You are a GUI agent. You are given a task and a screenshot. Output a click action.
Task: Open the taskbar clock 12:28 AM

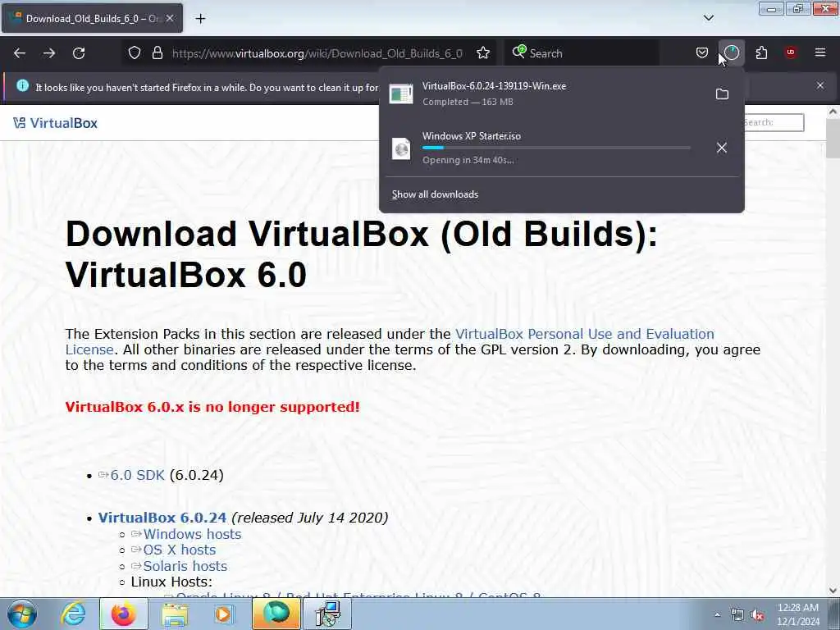pos(798,614)
